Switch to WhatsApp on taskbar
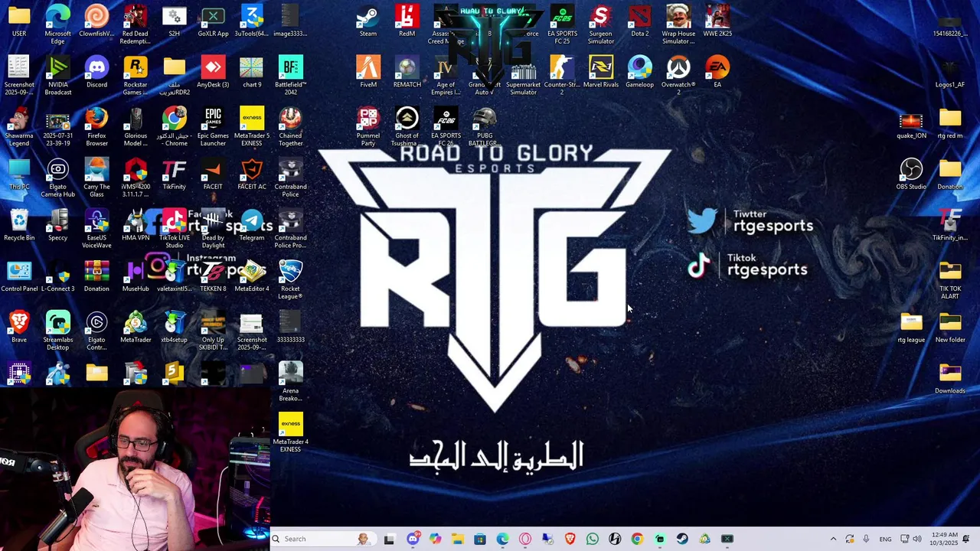Image resolution: width=980 pixels, height=551 pixels. (592, 539)
